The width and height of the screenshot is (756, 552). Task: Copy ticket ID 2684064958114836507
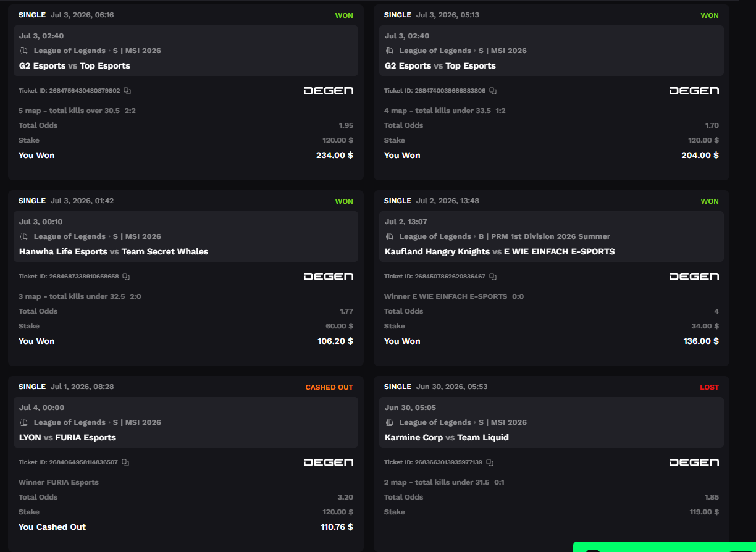click(x=125, y=462)
